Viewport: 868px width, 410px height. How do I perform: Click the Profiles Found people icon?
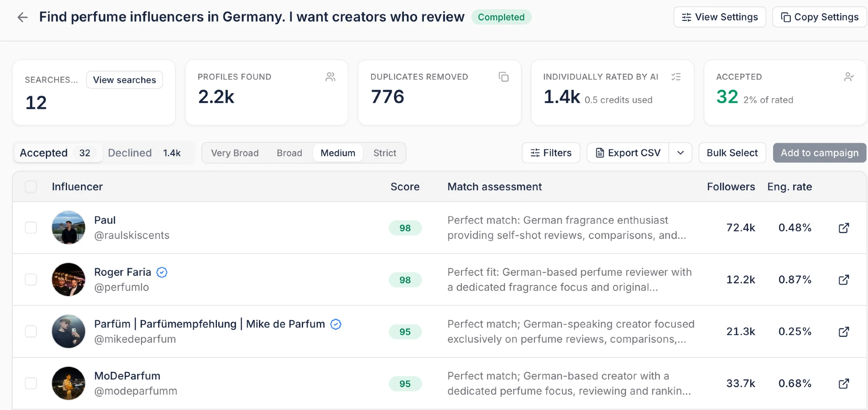click(331, 77)
